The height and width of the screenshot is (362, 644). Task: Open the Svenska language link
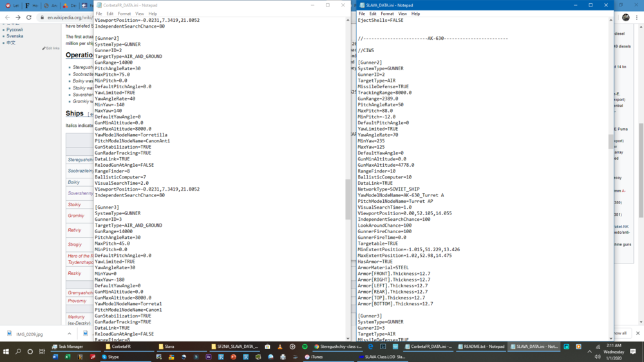coord(15,36)
